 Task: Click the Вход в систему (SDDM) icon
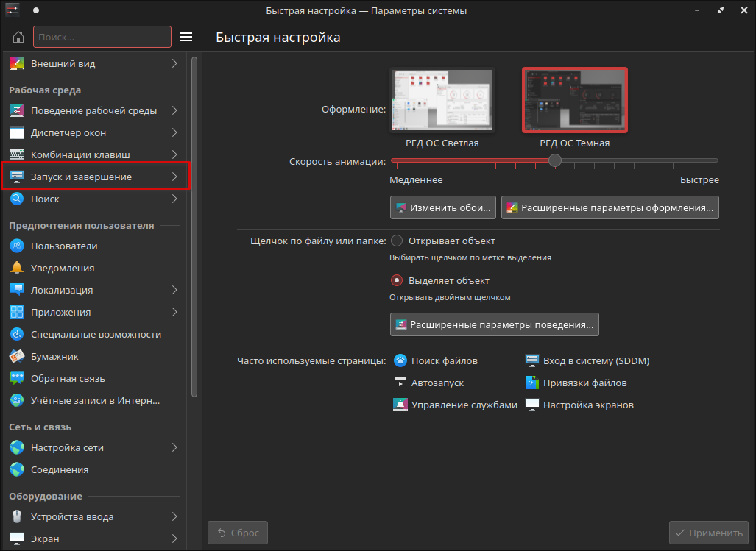coord(531,360)
